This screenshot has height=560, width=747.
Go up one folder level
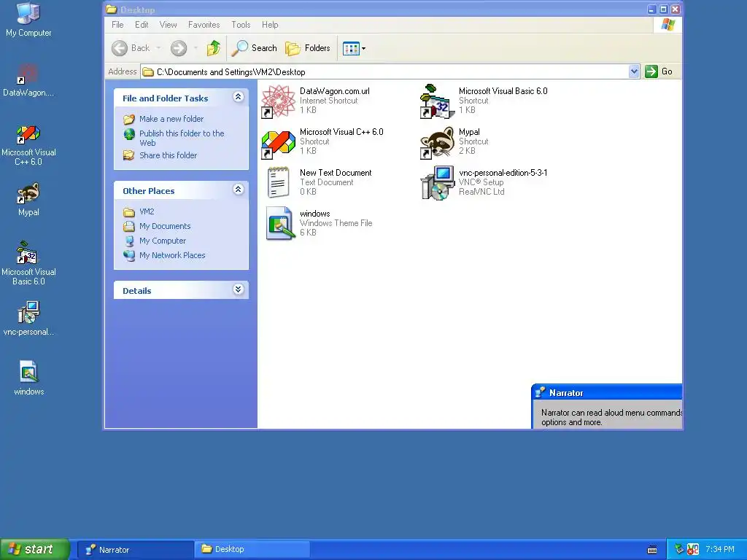214,48
